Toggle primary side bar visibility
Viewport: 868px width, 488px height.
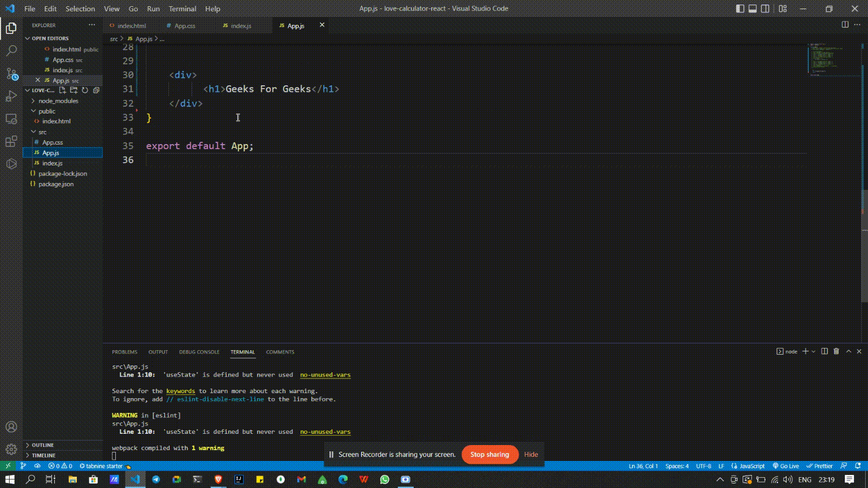point(740,8)
